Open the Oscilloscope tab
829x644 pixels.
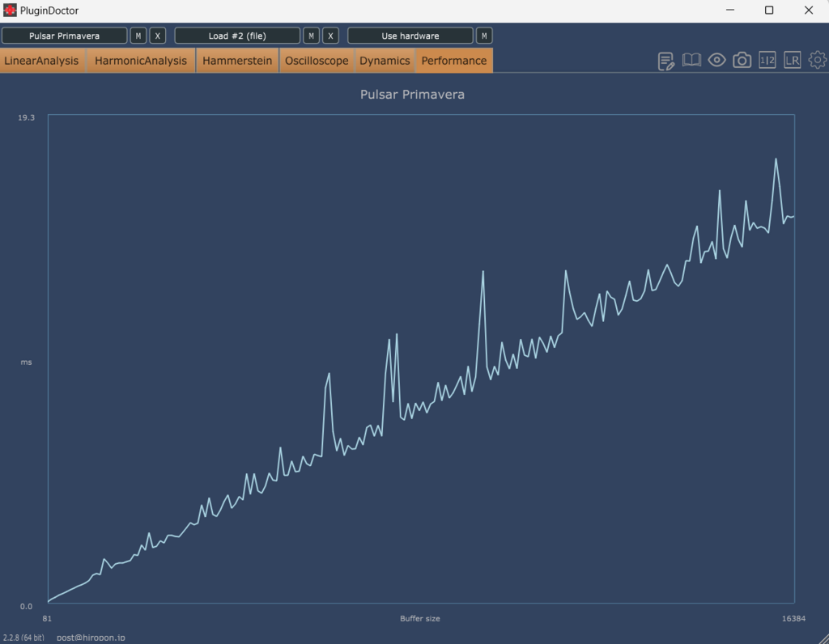point(317,61)
